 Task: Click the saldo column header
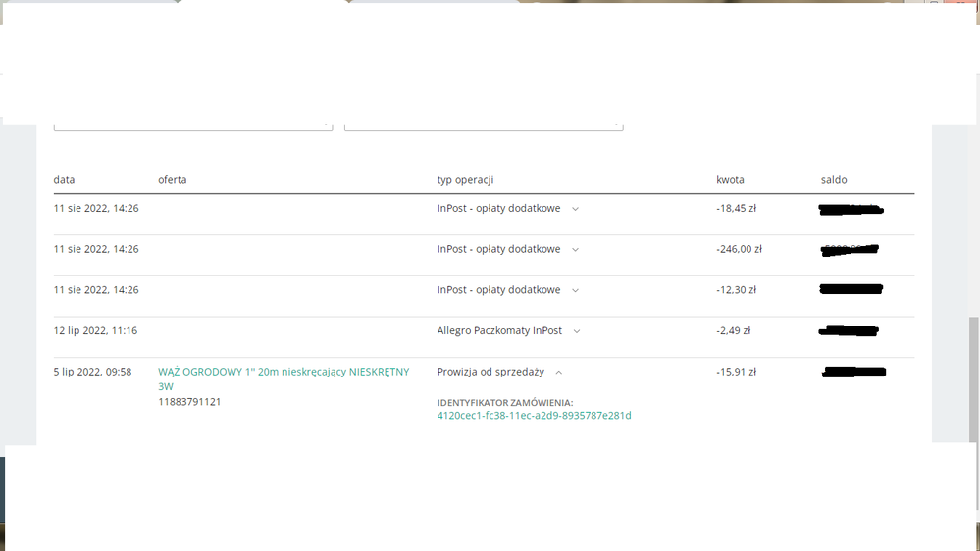pos(833,180)
